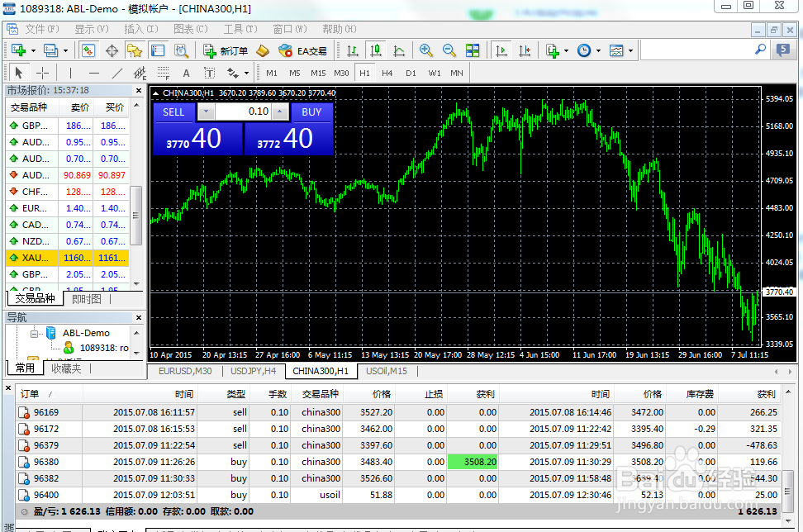Draw a horizontal line tool
Image resolution: width=803 pixels, height=532 pixels.
pyautogui.click(x=93, y=73)
